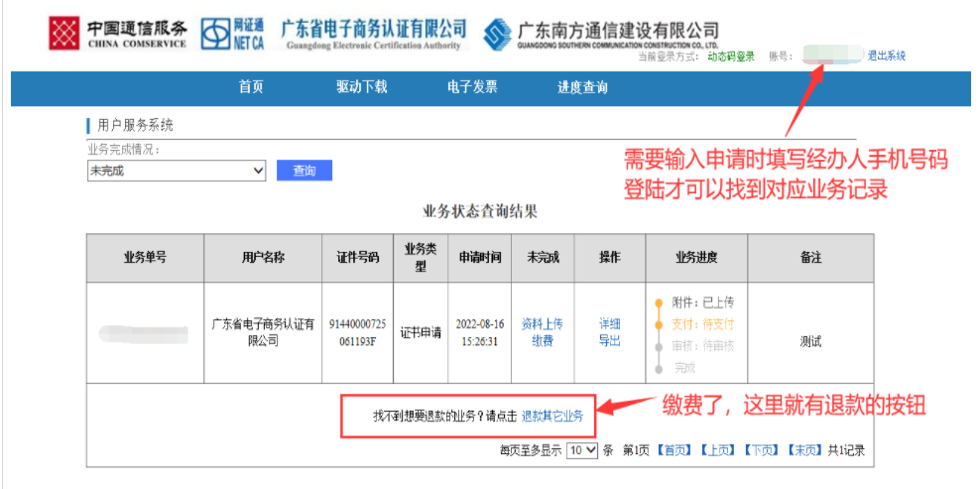Click the 退出系统 logout link

(x=886, y=57)
